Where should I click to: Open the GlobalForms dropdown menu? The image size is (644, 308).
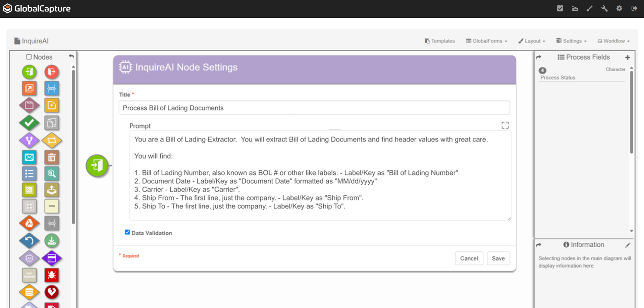click(x=486, y=41)
